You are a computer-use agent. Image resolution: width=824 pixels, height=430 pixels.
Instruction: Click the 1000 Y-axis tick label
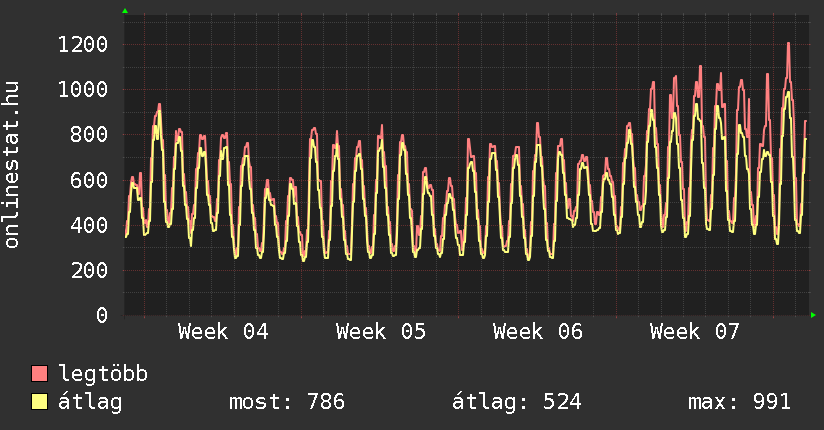pos(83,89)
